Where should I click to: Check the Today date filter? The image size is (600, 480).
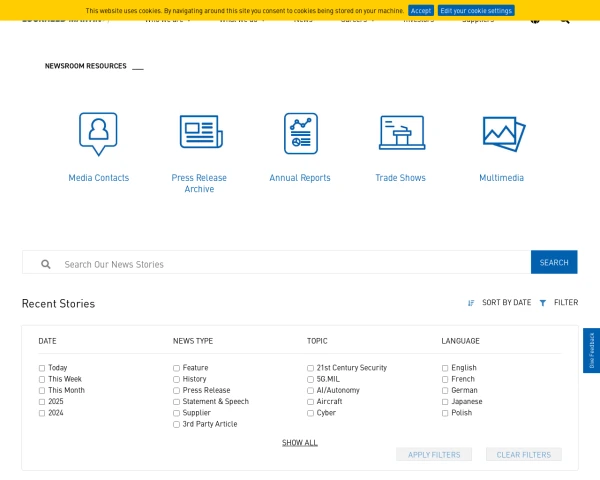(x=42, y=368)
